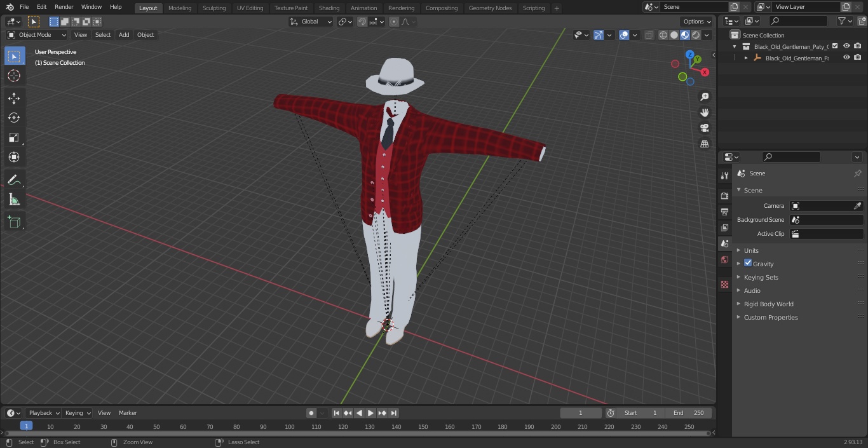Open the outliner filter dropdown
This screenshot has width=868, height=448.
point(844,21)
